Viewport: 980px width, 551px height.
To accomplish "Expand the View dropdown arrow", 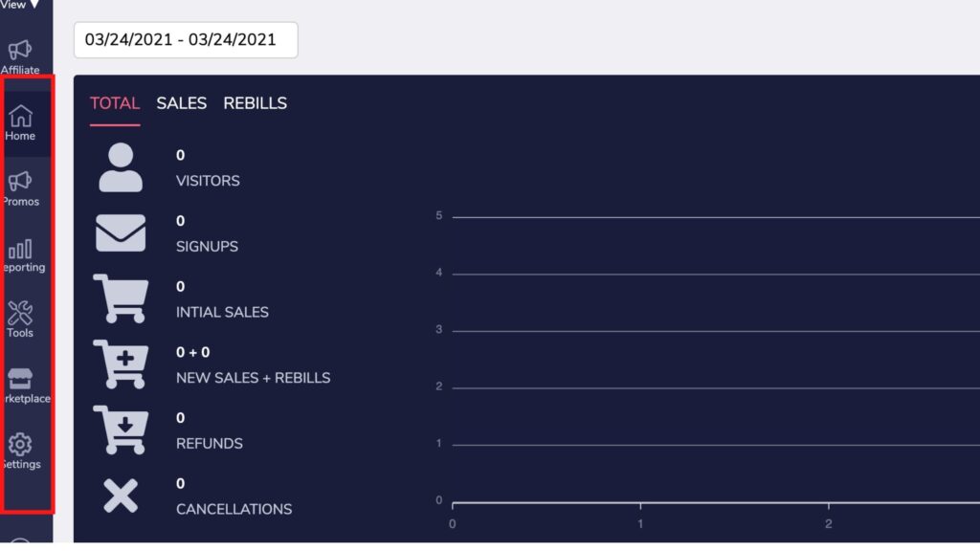I will (35, 5).
